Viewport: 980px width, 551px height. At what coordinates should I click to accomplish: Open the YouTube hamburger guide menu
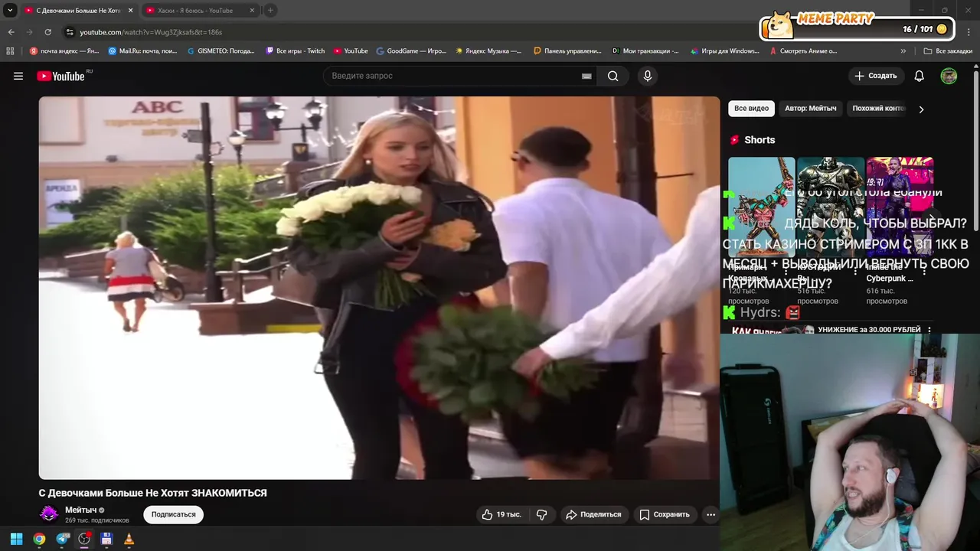point(18,76)
